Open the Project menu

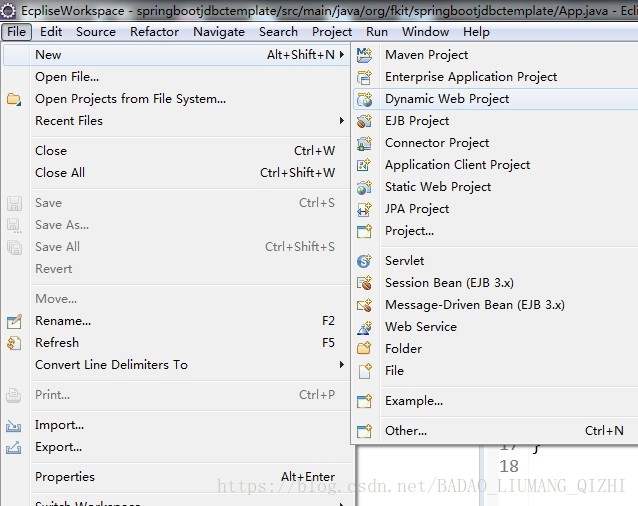pyautogui.click(x=332, y=32)
